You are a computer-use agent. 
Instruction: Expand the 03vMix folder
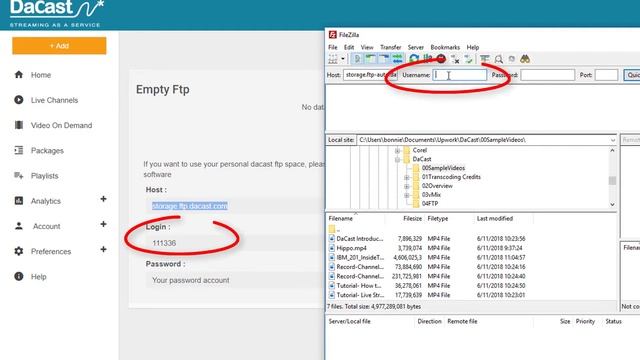pyautogui.click(x=407, y=195)
